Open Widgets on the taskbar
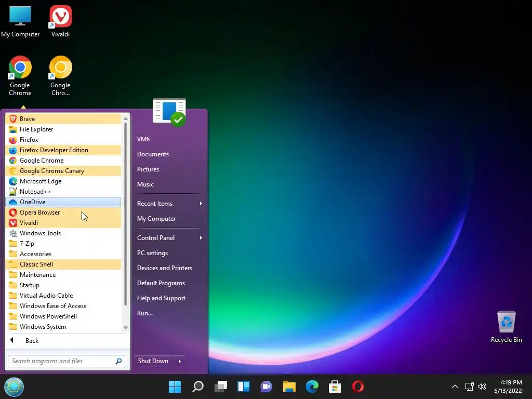 244,387
